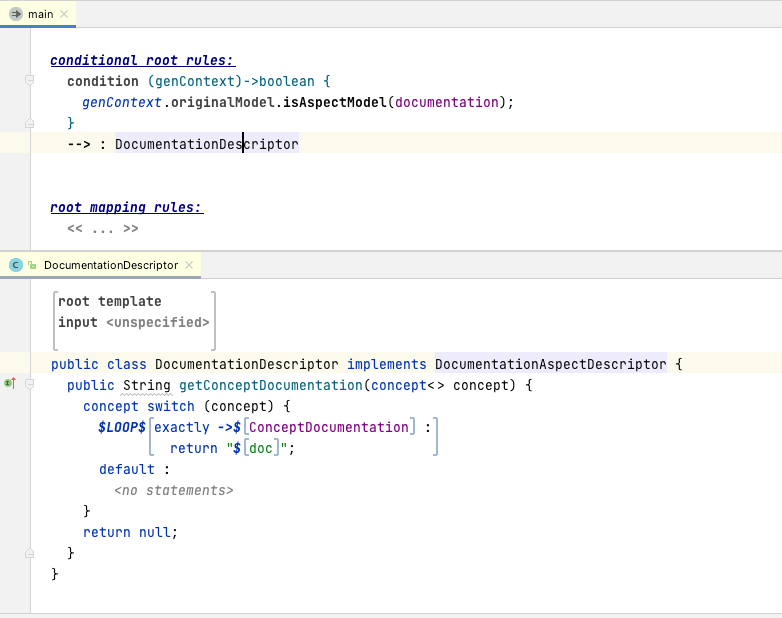Click the main tab's mapping configuration icon
782x618 pixels.
[x=16, y=14]
